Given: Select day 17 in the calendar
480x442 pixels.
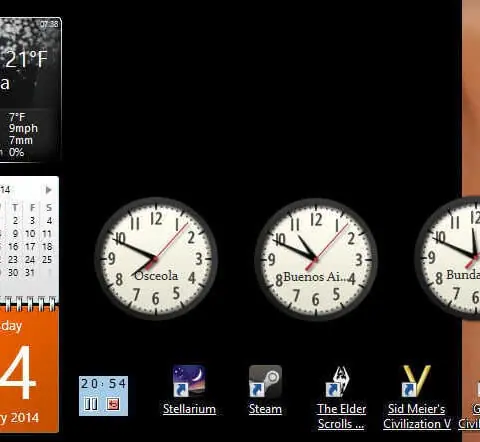Looking at the screenshot, I should point(30,247).
